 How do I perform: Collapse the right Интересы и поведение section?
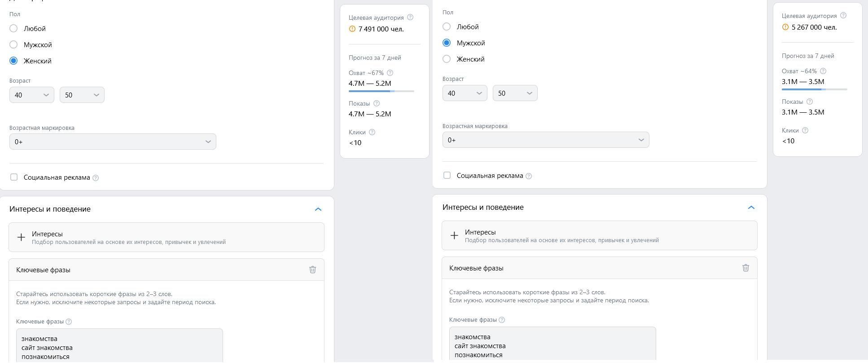(x=751, y=208)
